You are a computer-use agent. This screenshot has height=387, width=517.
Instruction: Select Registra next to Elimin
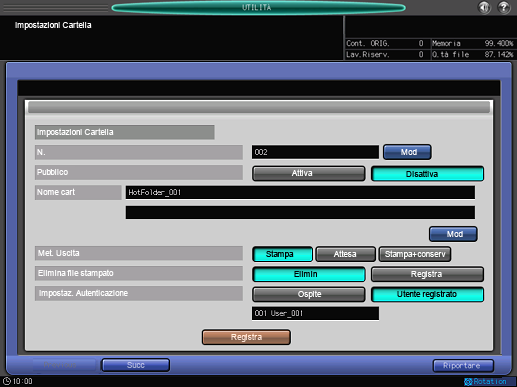(x=428, y=274)
